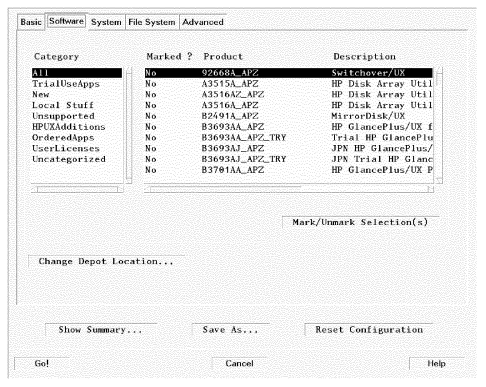Click the Save As button

(230, 330)
